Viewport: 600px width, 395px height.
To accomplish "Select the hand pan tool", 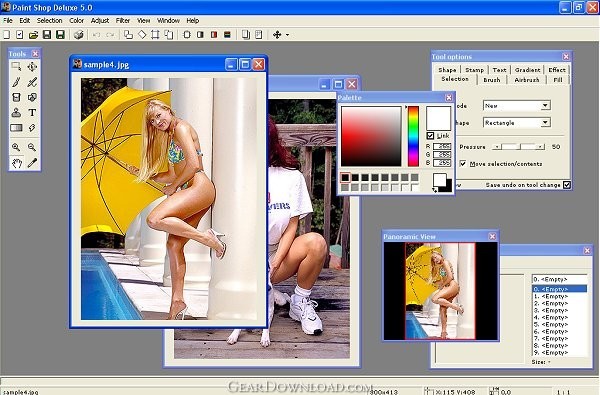I will pos(16,163).
